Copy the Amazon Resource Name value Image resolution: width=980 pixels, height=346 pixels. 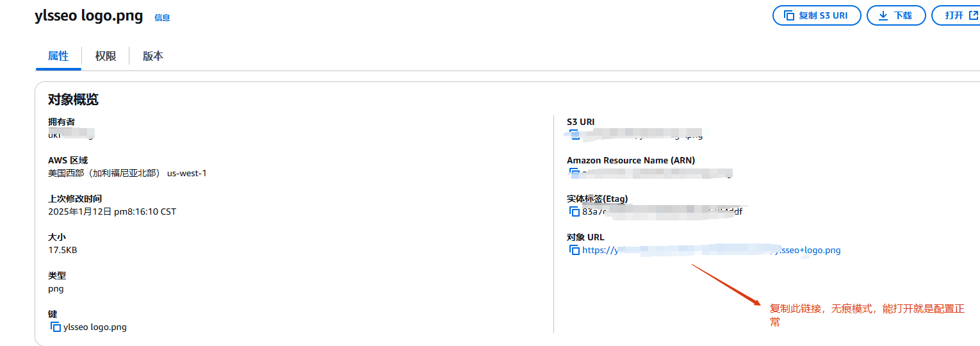click(x=575, y=173)
